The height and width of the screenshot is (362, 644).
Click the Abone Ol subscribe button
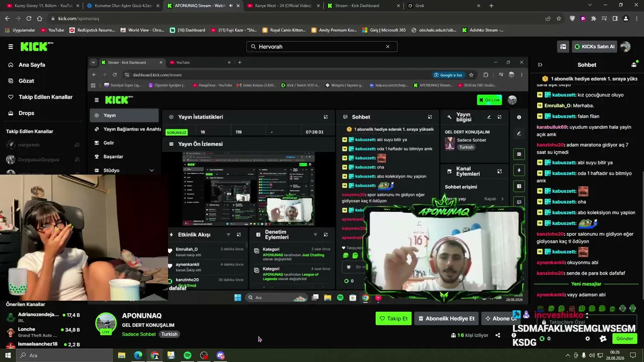pos(501,318)
